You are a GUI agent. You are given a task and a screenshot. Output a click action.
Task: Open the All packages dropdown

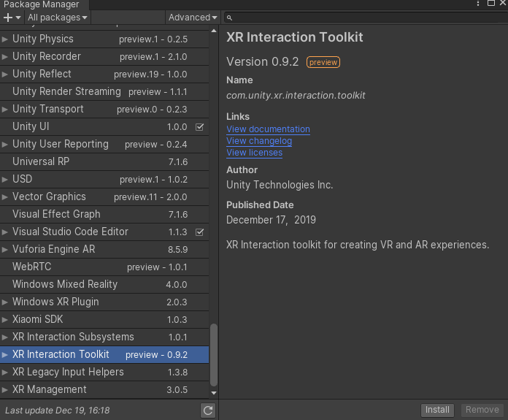58,17
